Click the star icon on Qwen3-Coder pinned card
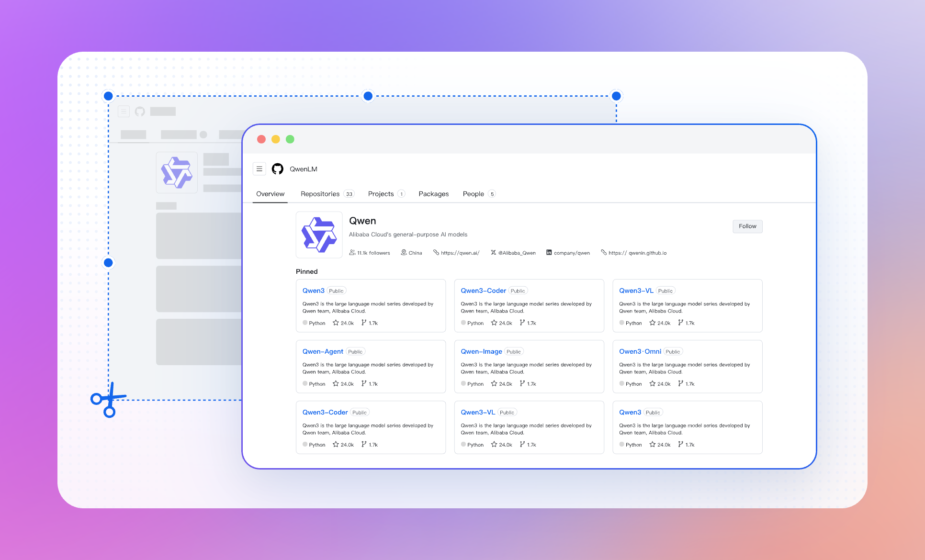This screenshot has height=560, width=925. (494, 323)
